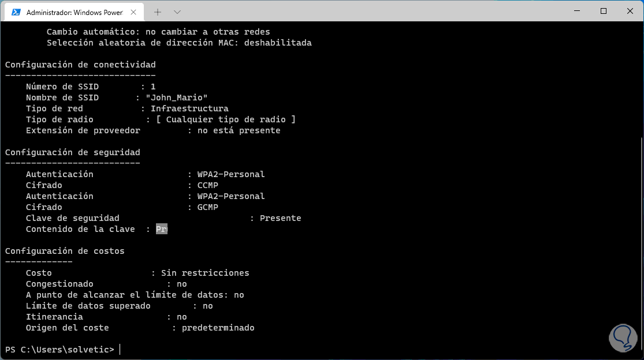Viewport: 644px width, 360px height.
Task: Open a new terminal tab
Action: [158, 12]
